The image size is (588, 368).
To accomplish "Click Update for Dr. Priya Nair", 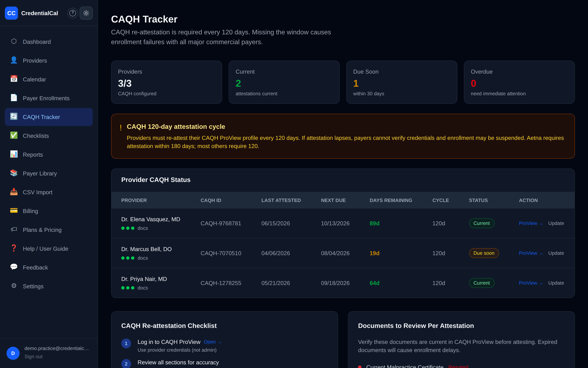I will pyautogui.click(x=556, y=283).
